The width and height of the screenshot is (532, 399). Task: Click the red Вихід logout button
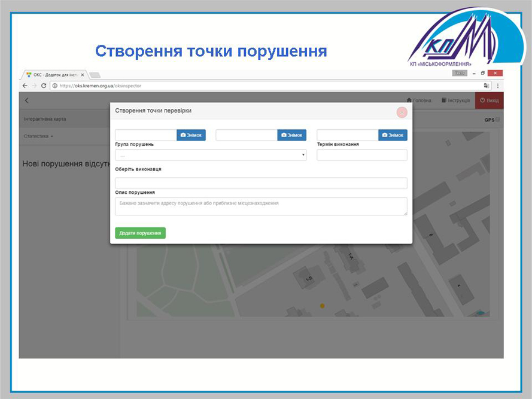tap(489, 100)
